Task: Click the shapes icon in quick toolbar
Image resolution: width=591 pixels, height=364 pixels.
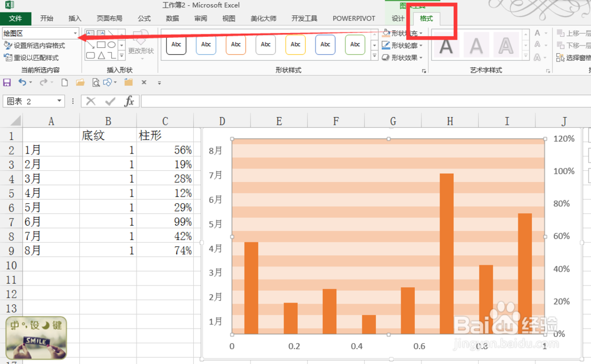Action: tap(108, 82)
